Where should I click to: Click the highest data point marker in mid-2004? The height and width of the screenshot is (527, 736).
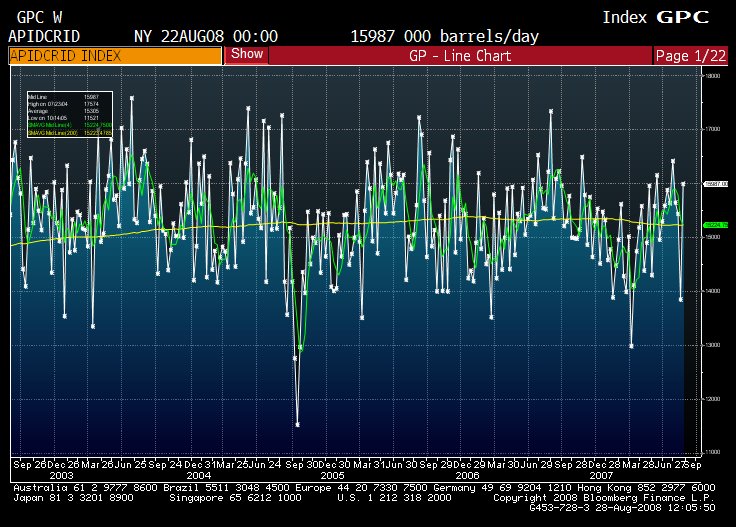pyautogui.click(x=132, y=98)
